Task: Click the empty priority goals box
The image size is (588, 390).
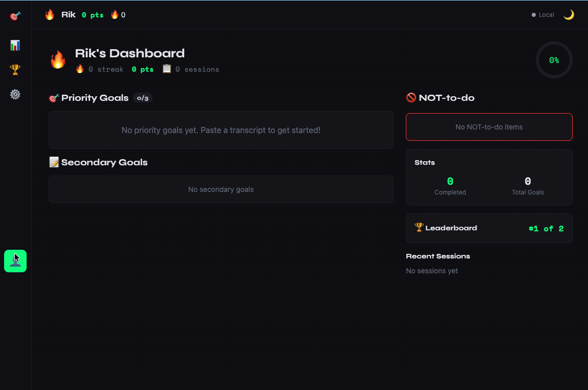Action: pyautogui.click(x=221, y=130)
